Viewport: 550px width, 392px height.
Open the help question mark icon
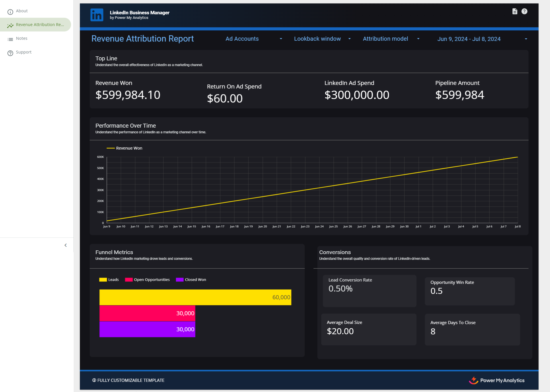(x=524, y=11)
